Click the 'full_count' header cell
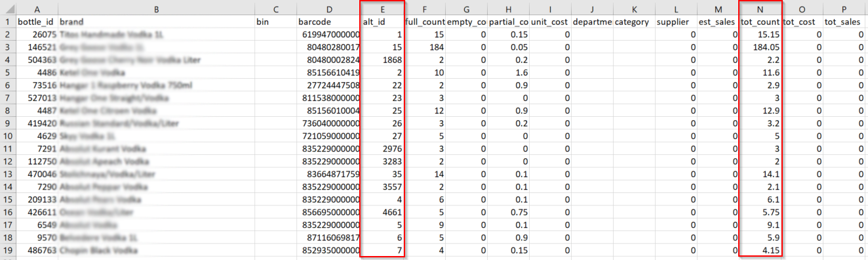 tap(425, 22)
